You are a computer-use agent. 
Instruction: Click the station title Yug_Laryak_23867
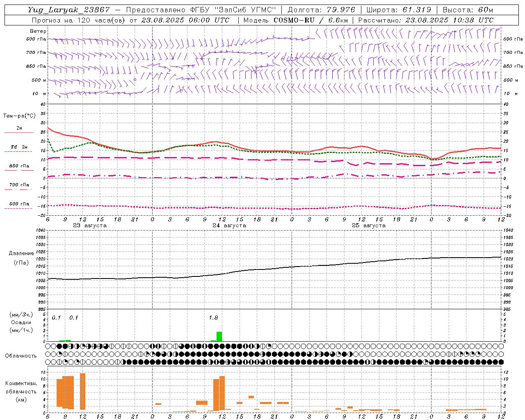click(69, 10)
